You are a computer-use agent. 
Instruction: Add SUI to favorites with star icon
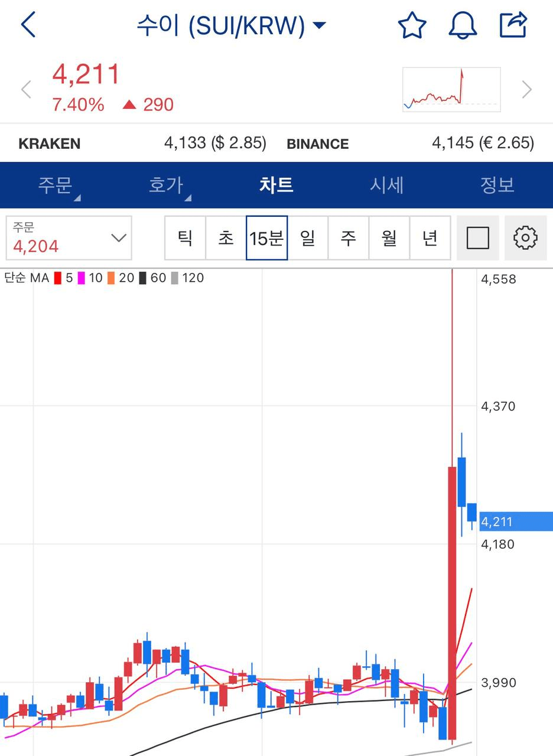click(412, 25)
